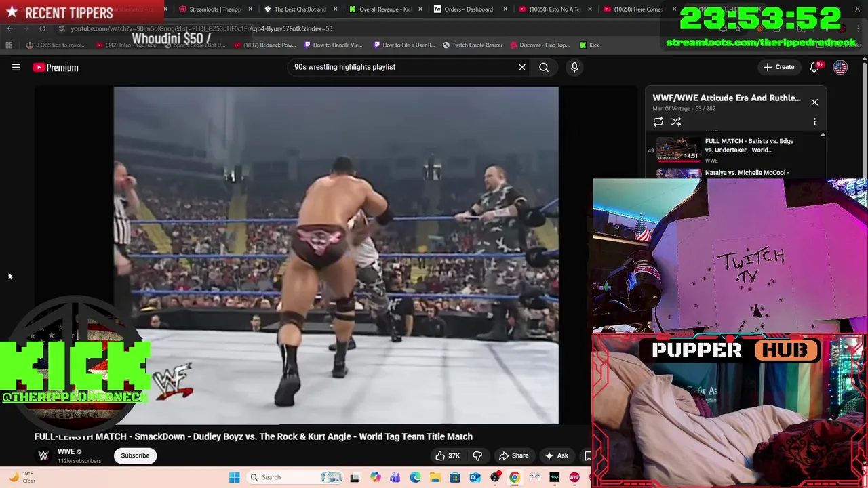Close the playlist panel
Image resolution: width=868 pixels, height=488 pixels.
coord(814,102)
